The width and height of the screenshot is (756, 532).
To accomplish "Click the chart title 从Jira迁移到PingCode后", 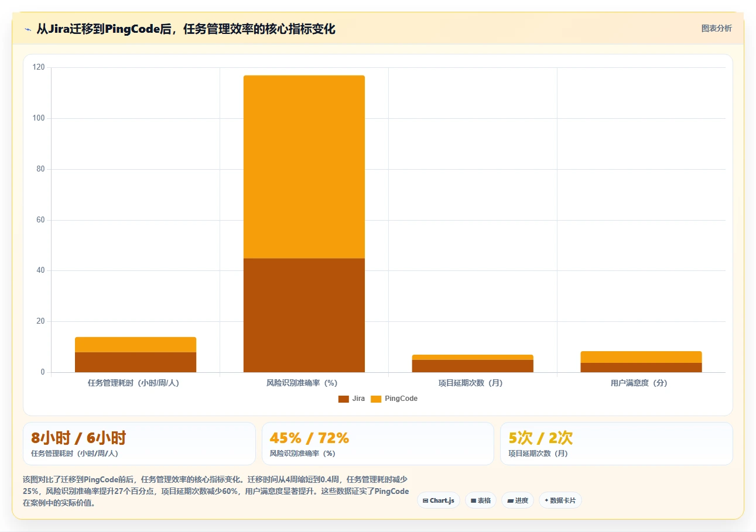I will pos(186,29).
